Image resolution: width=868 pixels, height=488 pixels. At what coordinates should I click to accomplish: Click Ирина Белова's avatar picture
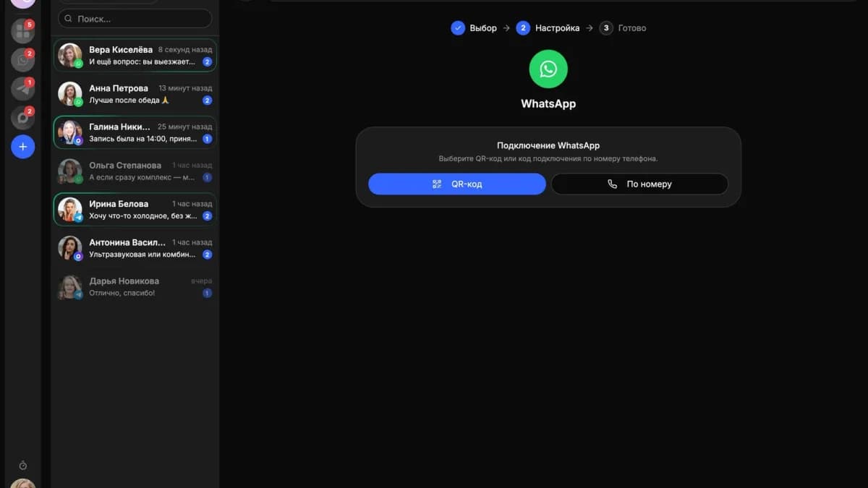pos(70,210)
